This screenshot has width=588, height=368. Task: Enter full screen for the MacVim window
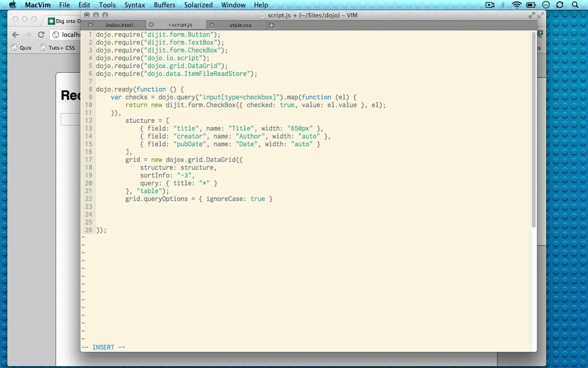532,15
